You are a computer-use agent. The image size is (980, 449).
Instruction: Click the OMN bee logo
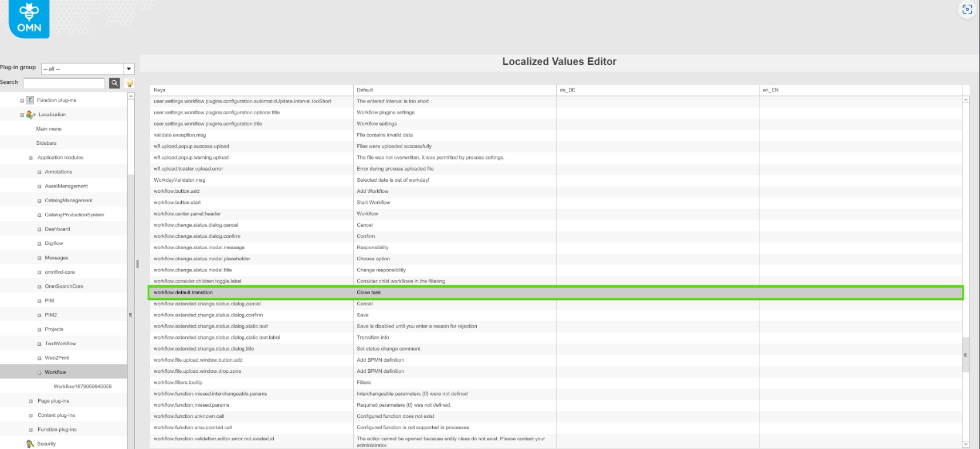[29, 19]
